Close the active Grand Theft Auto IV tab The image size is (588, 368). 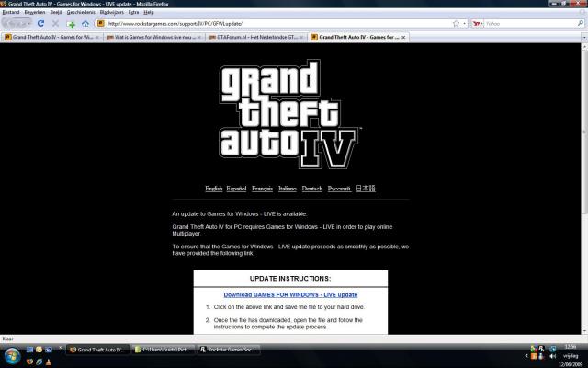coord(403,37)
